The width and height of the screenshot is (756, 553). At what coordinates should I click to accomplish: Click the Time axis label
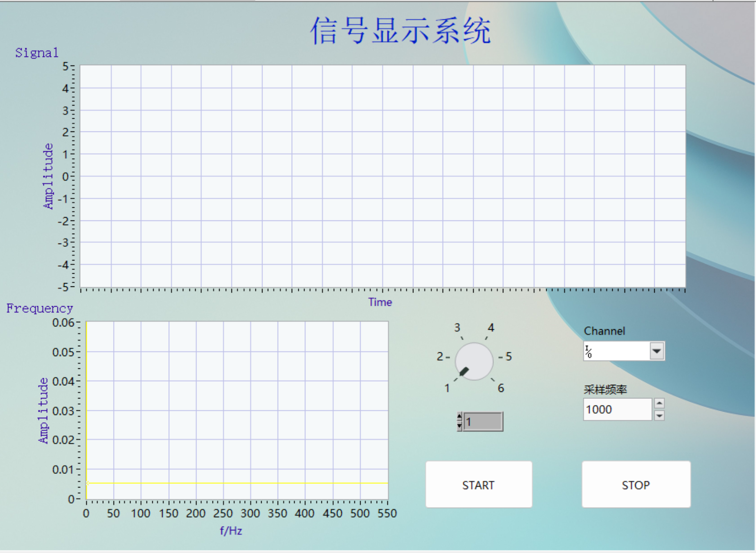380,302
